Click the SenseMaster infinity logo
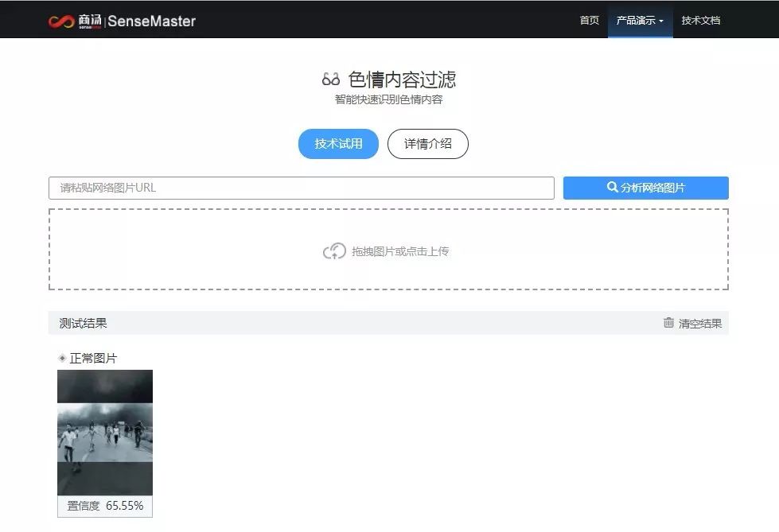Screen dimensions: 779x532 pos(61,21)
